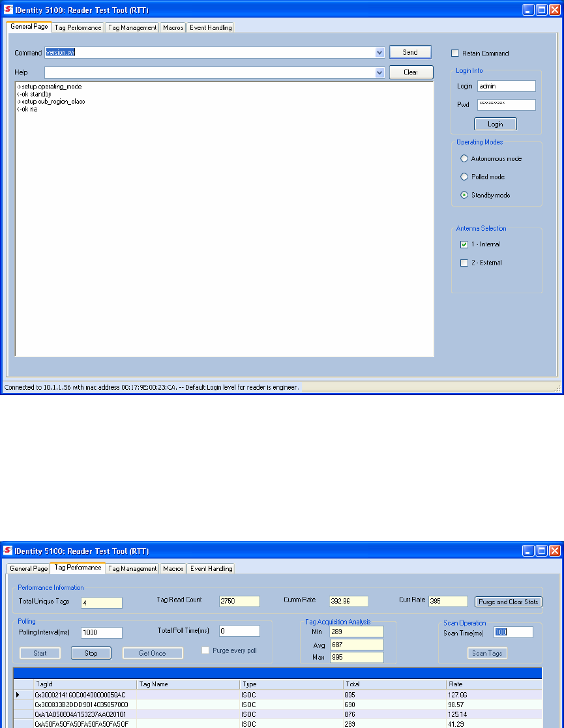The height and width of the screenshot is (728, 564).
Task: Open Tag Management tab in upper window
Action: [x=132, y=27]
